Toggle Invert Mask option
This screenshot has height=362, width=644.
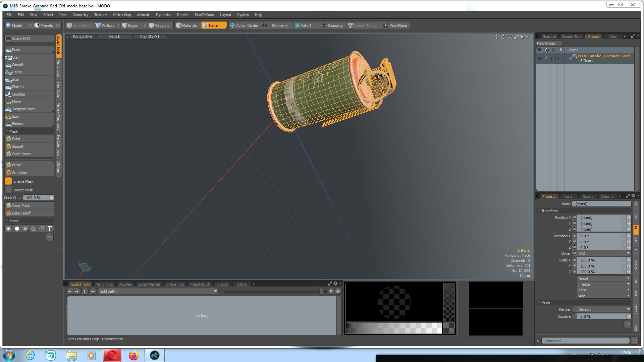[x=8, y=190]
